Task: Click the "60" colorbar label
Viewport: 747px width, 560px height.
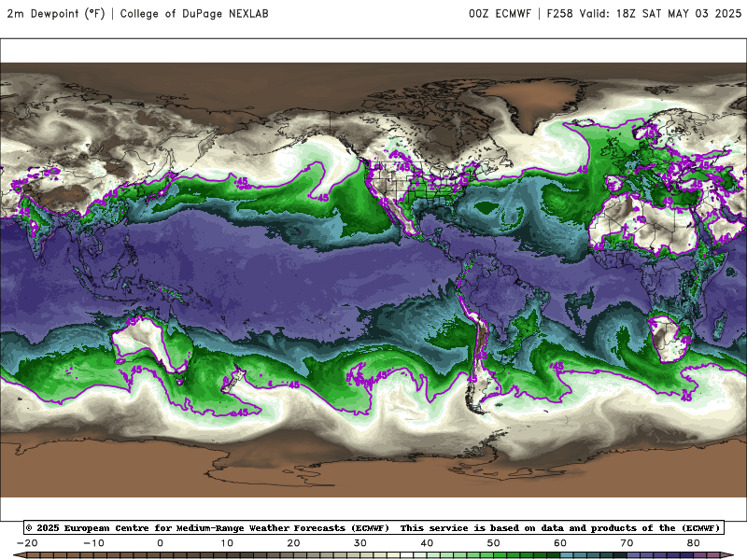Action: (x=560, y=543)
